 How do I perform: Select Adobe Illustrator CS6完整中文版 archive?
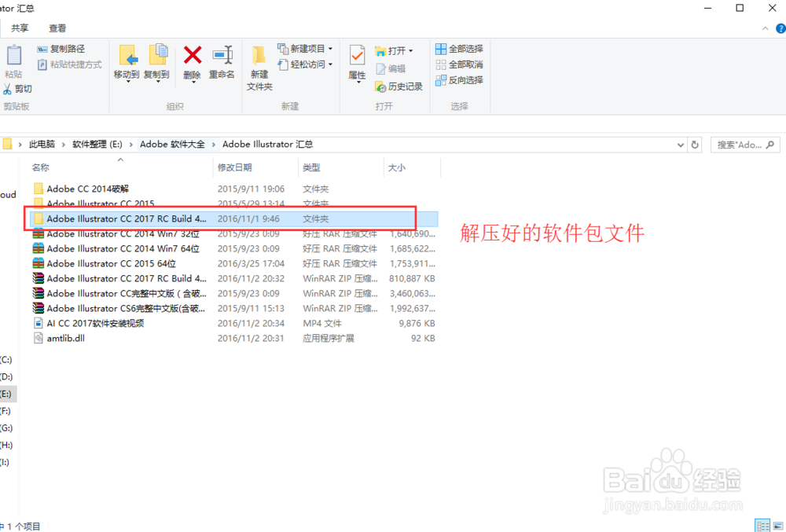(234, 309)
